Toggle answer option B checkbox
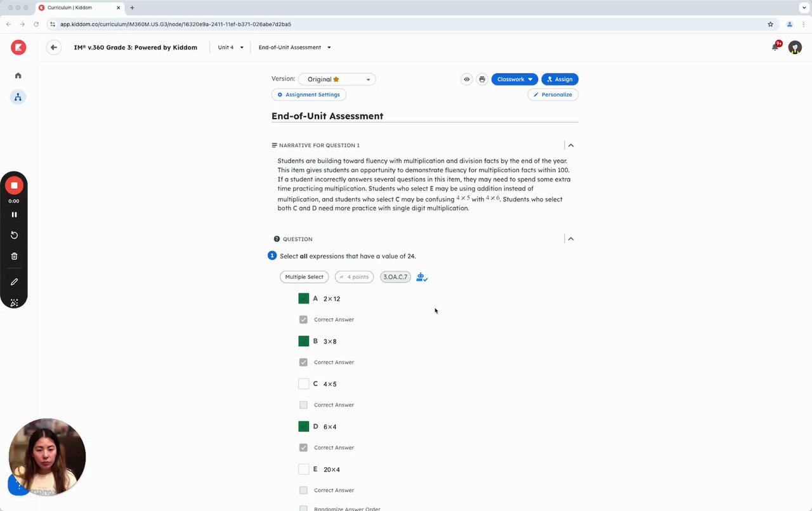This screenshot has width=812, height=511. [304, 341]
